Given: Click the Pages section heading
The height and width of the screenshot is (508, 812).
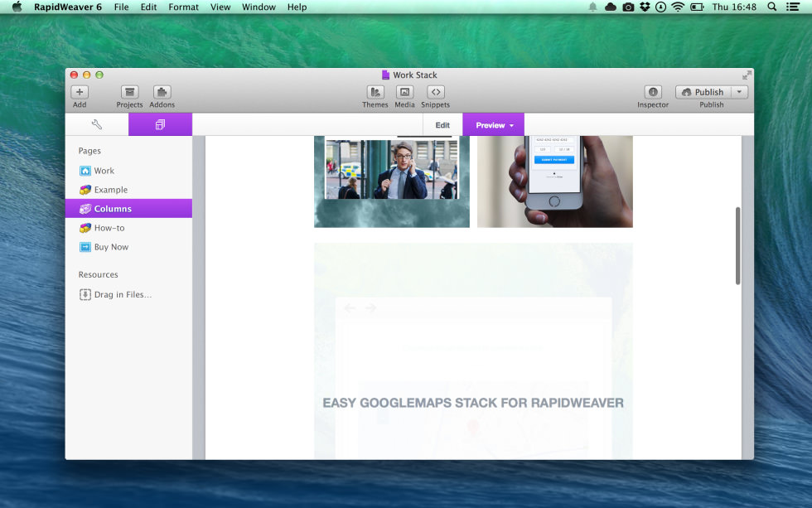Looking at the screenshot, I should pos(89,151).
